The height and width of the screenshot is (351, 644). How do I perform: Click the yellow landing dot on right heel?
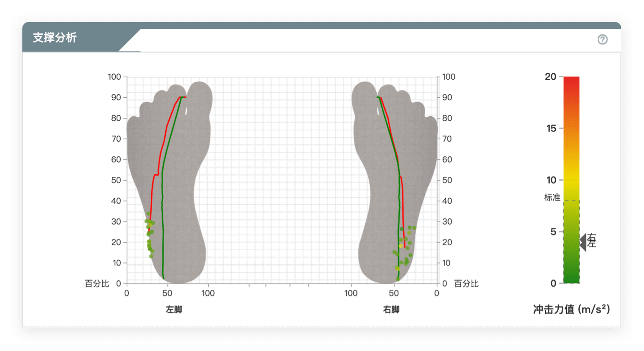401,246
